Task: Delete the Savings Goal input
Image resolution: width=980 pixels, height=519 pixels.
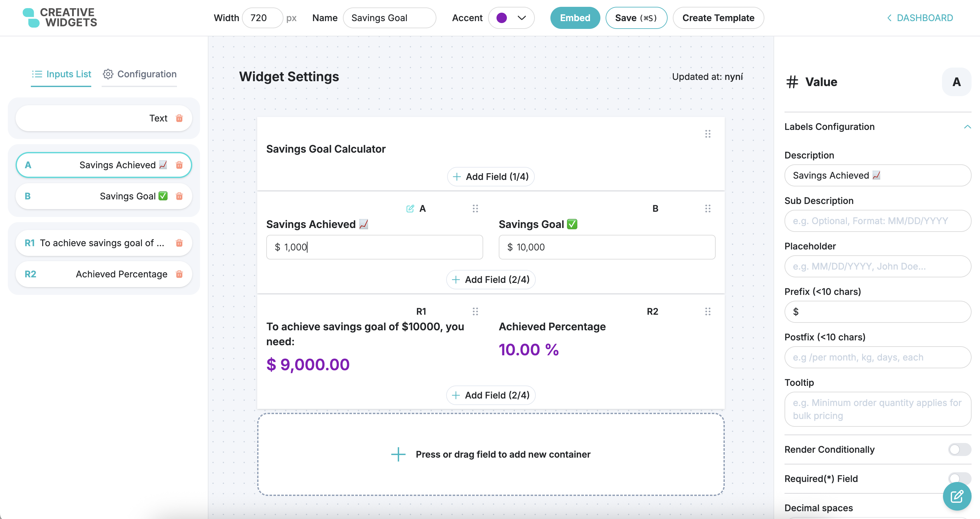Action: tap(179, 196)
